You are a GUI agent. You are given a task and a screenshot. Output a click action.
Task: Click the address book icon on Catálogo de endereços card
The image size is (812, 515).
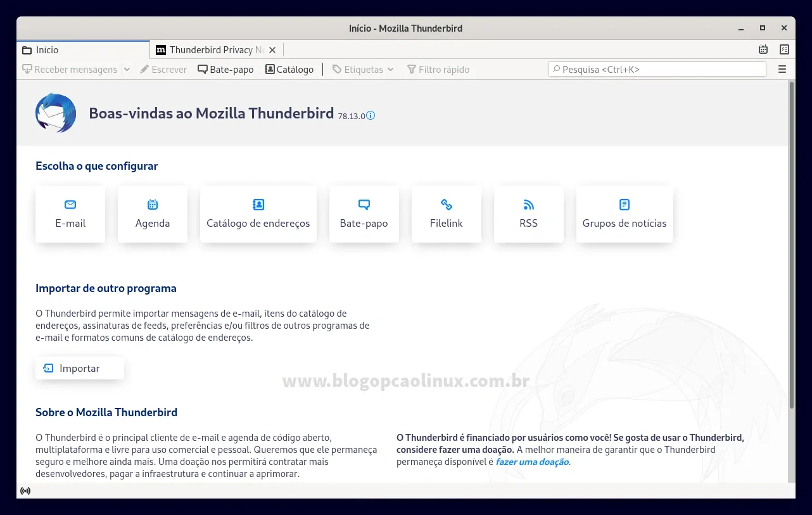click(258, 205)
